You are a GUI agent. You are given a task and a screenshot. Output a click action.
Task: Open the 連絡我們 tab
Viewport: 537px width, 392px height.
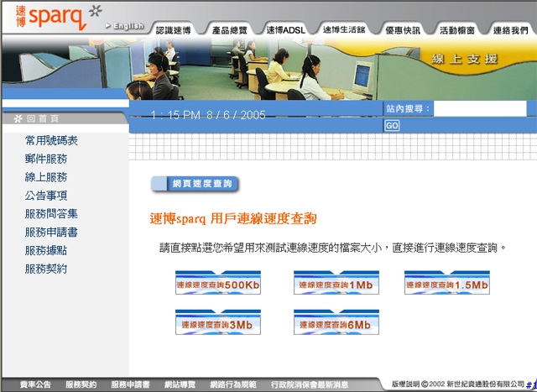point(511,30)
